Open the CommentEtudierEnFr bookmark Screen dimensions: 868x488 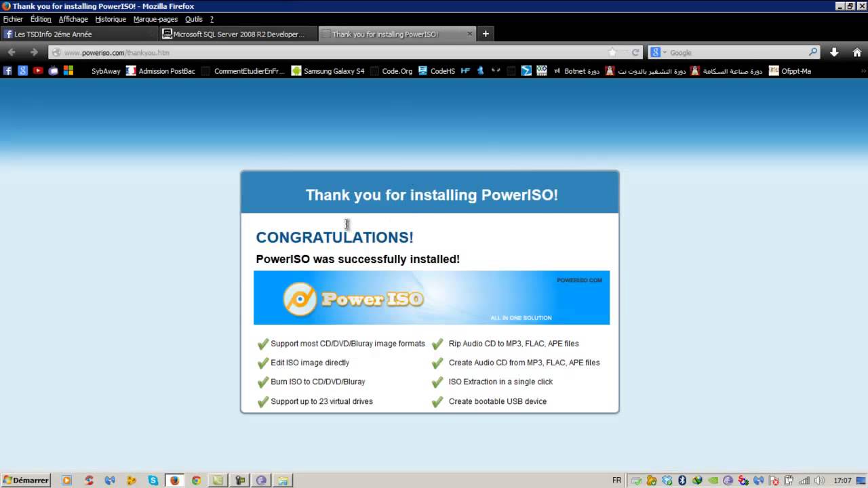[x=243, y=70]
